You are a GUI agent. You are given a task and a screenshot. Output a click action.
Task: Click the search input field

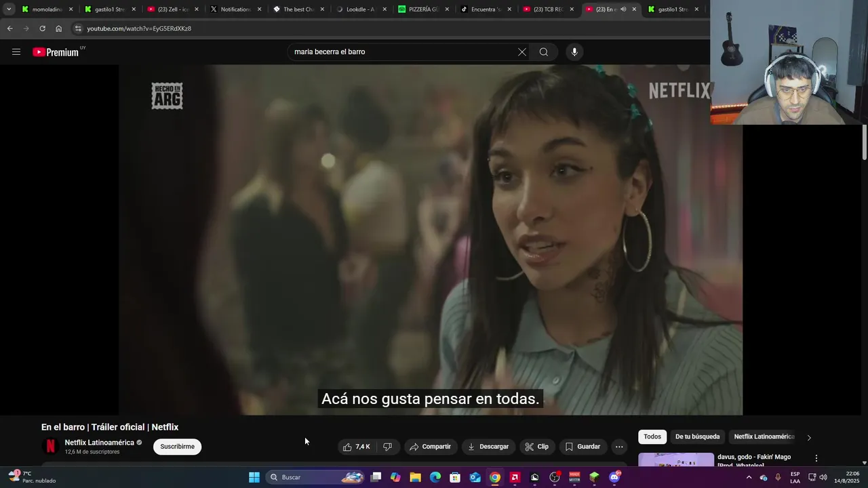pos(403,52)
